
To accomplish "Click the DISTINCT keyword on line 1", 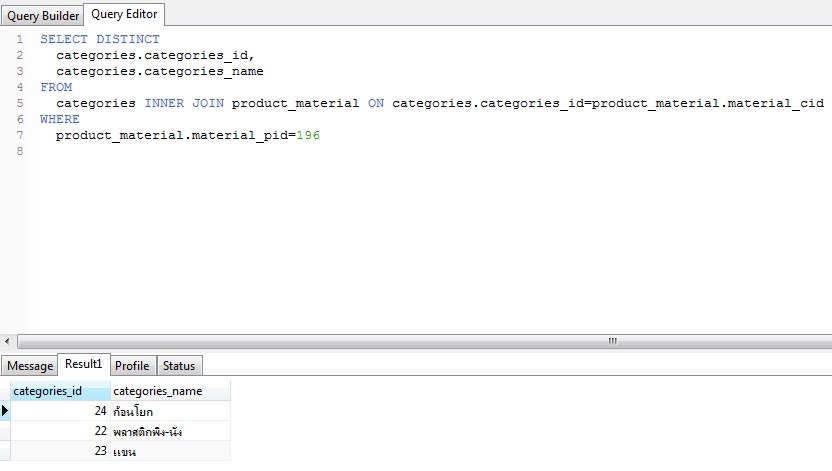I will point(127,39).
